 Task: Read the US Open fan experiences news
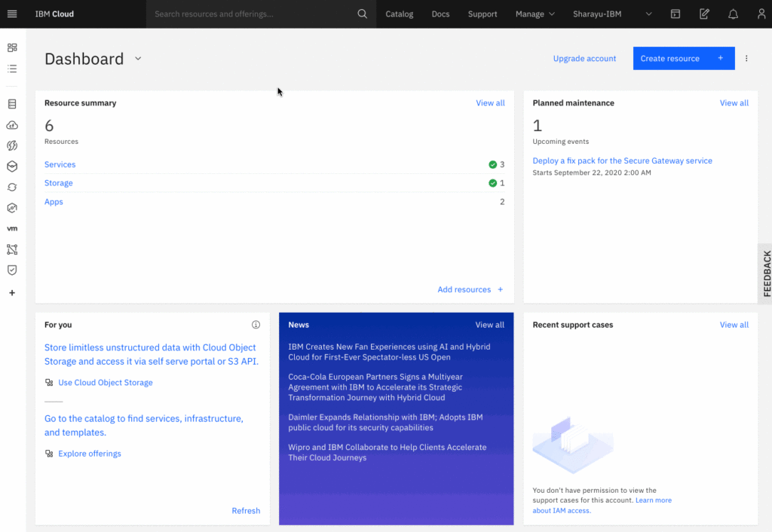(x=390, y=352)
